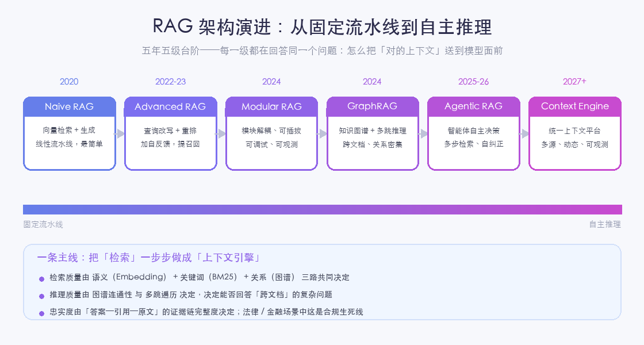Viewport: 644px width, 345px height.
Task: Click the title "RAG 架构演进：从固定流水线到自主推理"
Action: [x=322, y=26]
